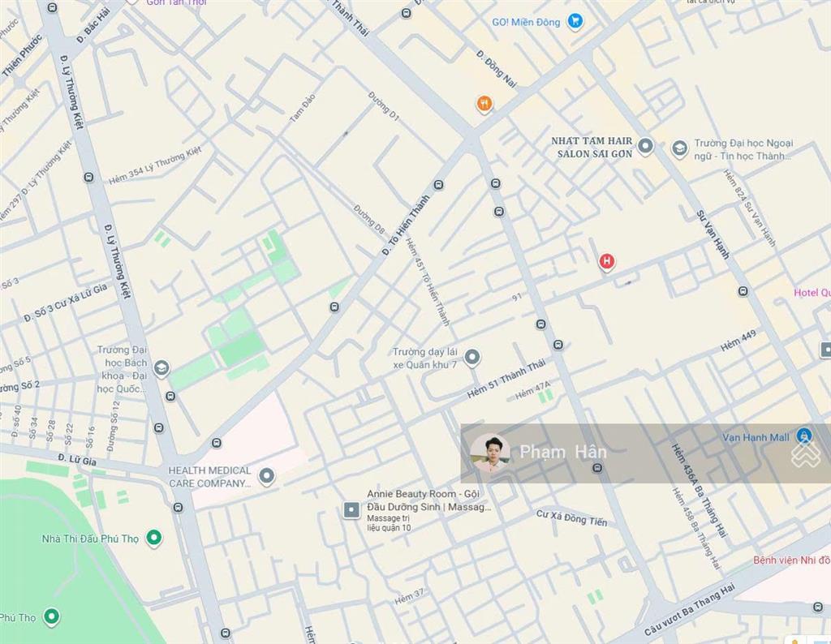Select the Health Medical Care Company pin
This screenshot has height=644, width=831.
[x=266, y=476]
